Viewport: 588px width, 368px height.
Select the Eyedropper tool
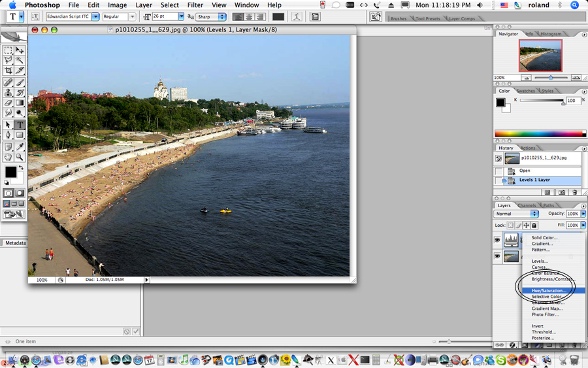20,146
